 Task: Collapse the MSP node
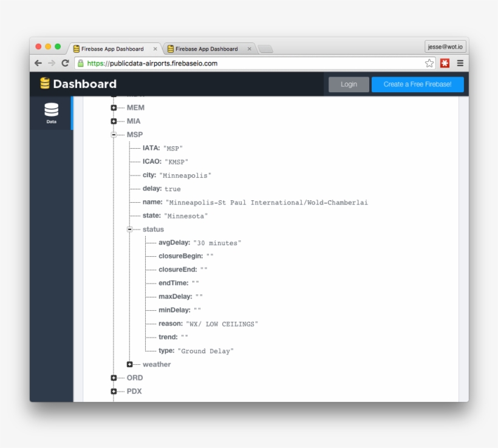pos(114,135)
